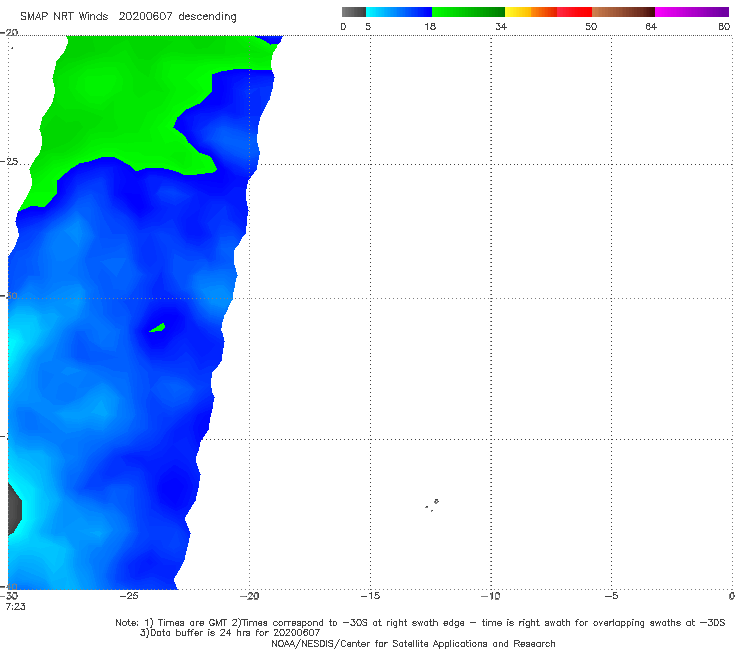The width and height of the screenshot is (740, 650).
Task: Select the magenta-purple 64–80 color bar segment
Action: 692,12
